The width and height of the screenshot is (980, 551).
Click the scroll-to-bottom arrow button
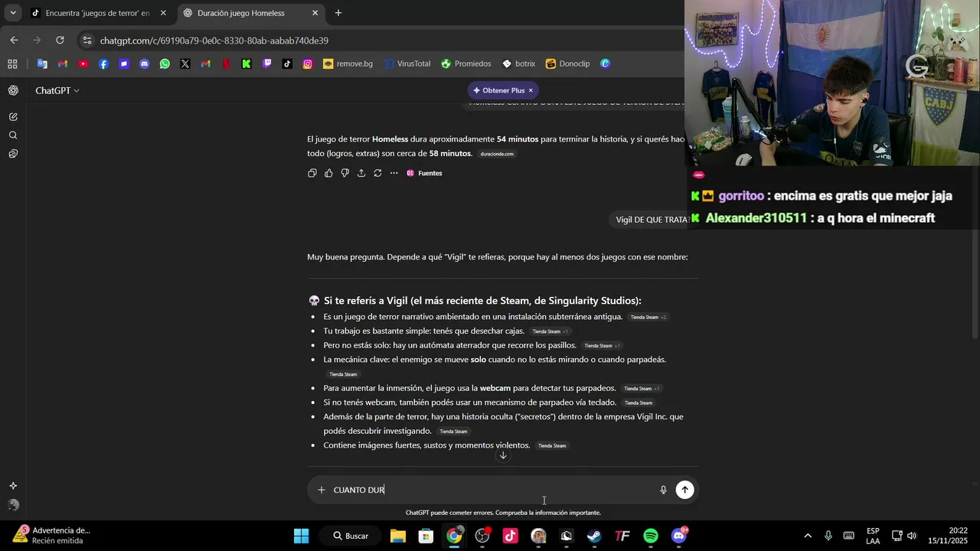pyautogui.click(x=503, y=455)
